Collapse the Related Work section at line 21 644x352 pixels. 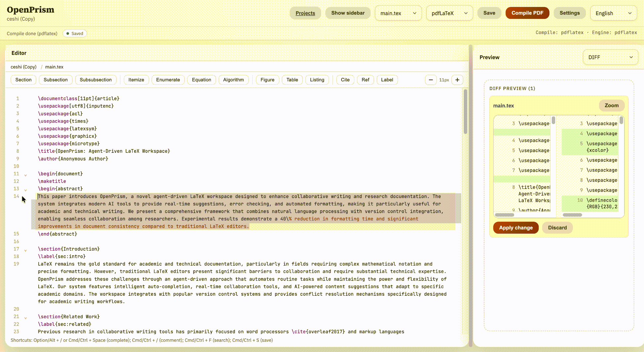pyautogui.click(x=25, y=318)
